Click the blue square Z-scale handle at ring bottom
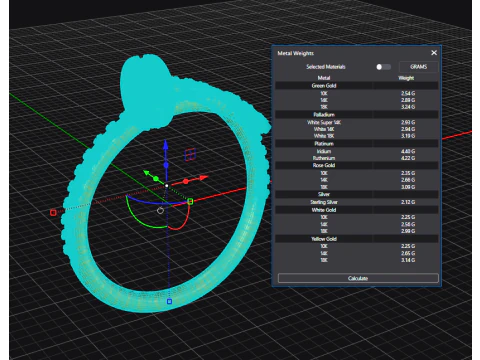The image size is (480, 360). pyautogui.click(x=169, y=301)
